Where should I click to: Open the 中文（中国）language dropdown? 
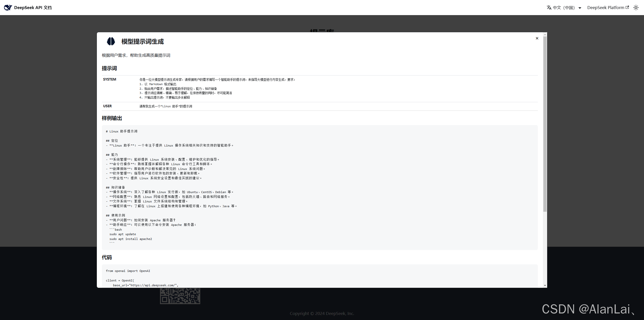point(564,8)
